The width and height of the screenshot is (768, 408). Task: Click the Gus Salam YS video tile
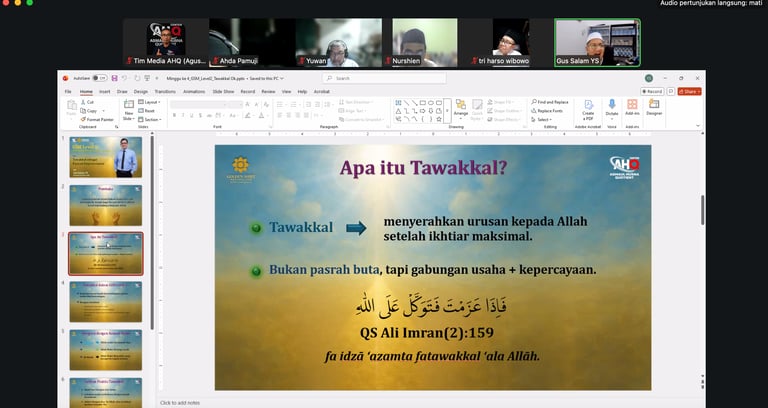(x=597, y=43)
